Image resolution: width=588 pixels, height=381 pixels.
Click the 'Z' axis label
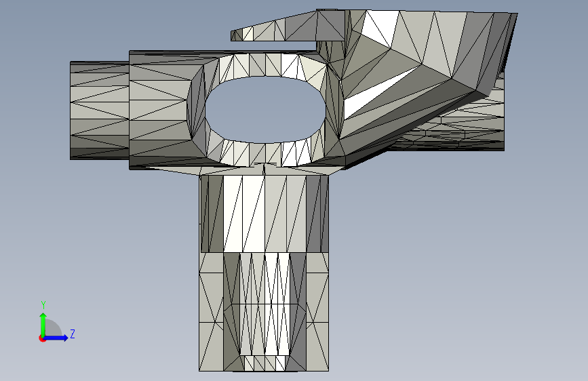[73, 334]
